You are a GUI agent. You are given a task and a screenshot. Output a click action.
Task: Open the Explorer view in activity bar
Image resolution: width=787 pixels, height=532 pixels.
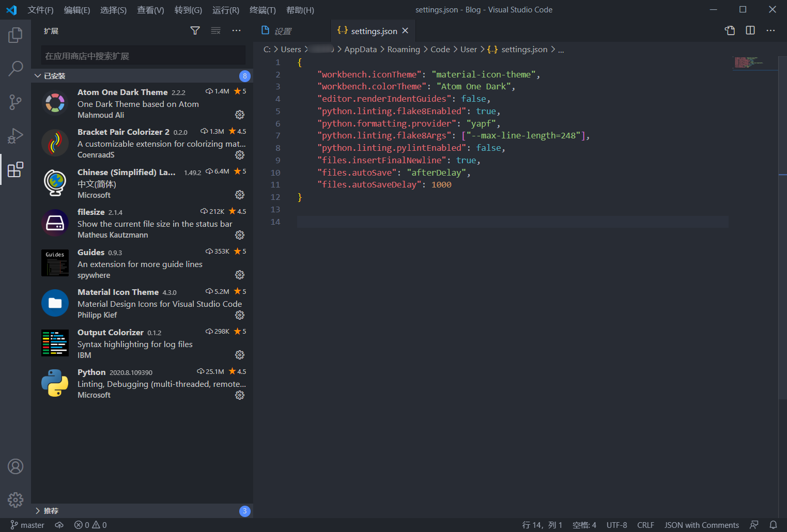16,35
